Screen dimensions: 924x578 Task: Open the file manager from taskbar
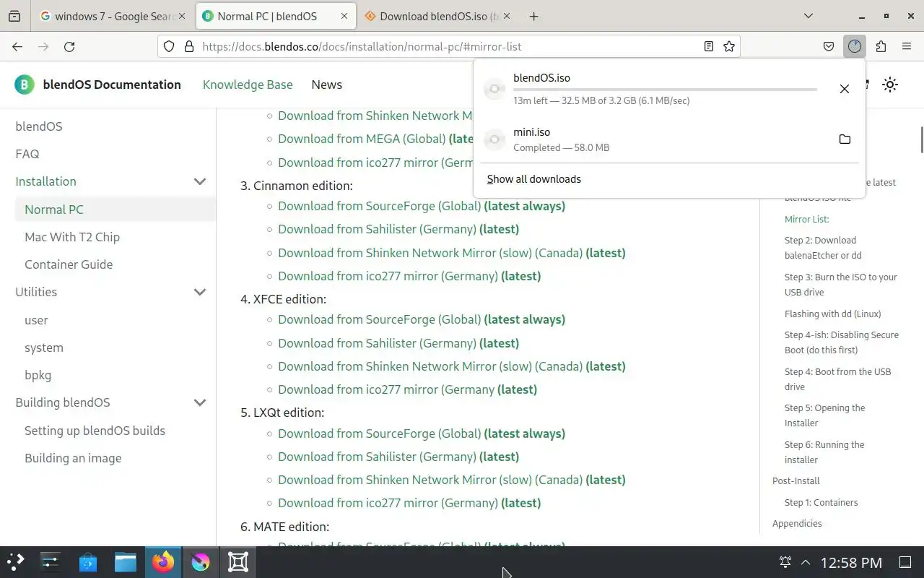click(x=126, y=562)
